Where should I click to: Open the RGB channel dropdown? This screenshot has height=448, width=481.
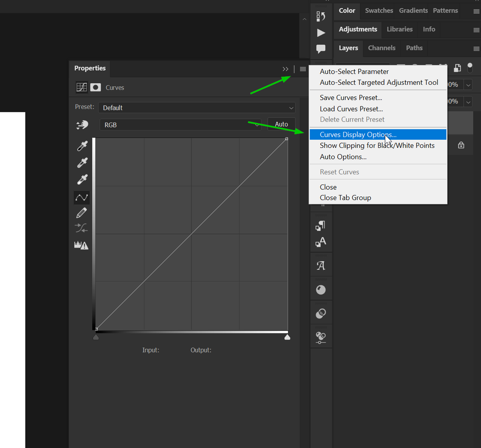(181, 125)
